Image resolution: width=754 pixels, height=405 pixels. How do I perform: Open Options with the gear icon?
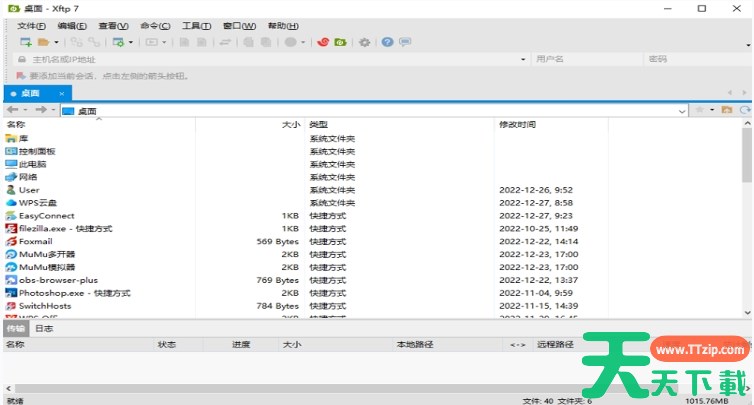[x=364, y=42]
